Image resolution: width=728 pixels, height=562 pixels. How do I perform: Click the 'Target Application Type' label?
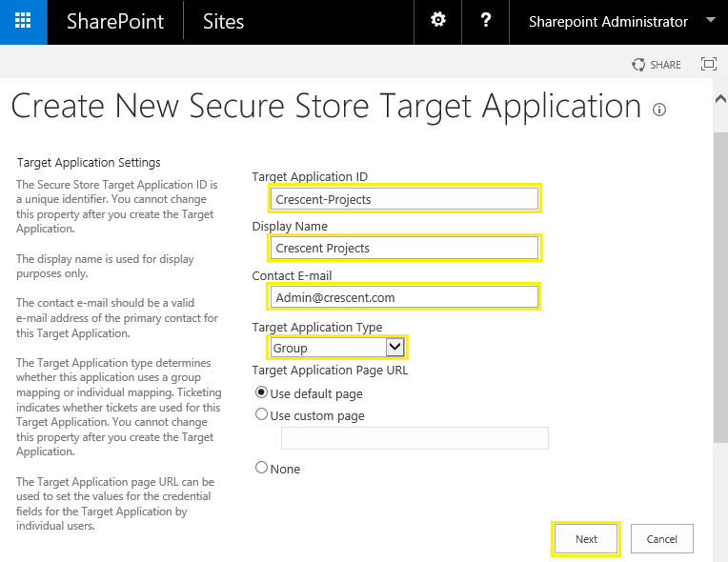[x=317, y=327]
